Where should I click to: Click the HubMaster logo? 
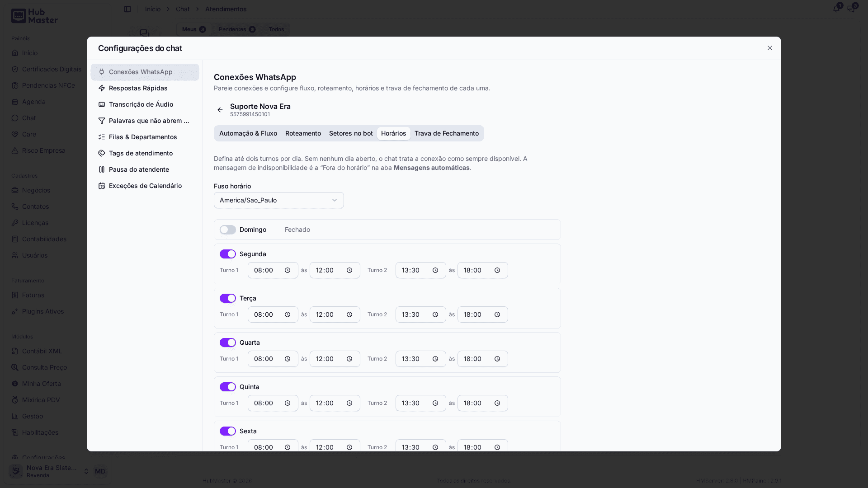(x=34, y=16)
